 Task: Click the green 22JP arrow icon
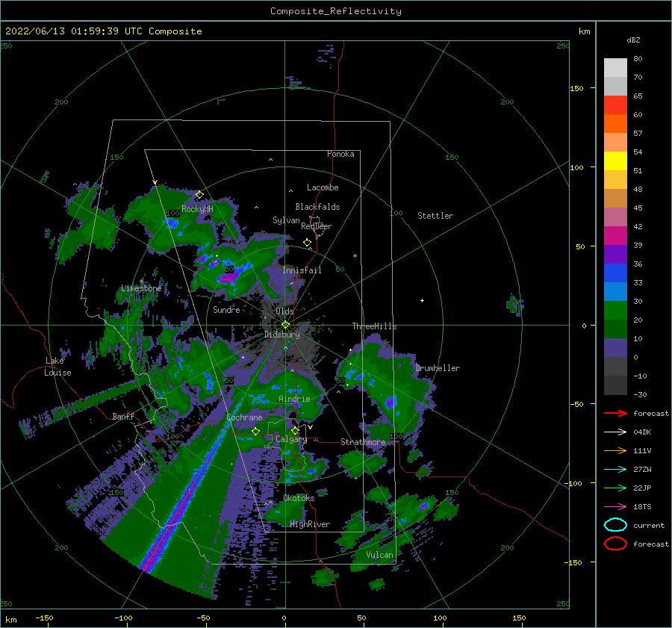pos(615,488)
